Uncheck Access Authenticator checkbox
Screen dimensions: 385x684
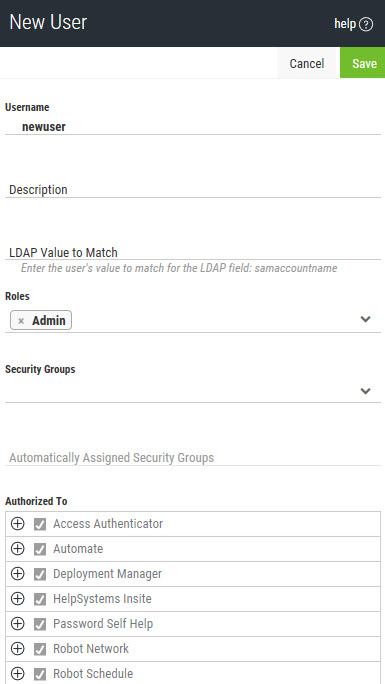coord(40,524)
